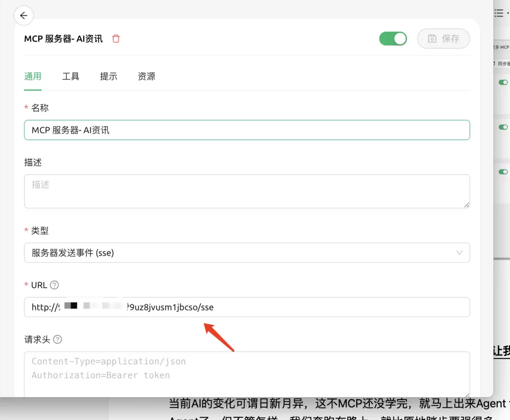Focus the 名称 name input field
Screen dimensions: 510x420
(247, 130)
